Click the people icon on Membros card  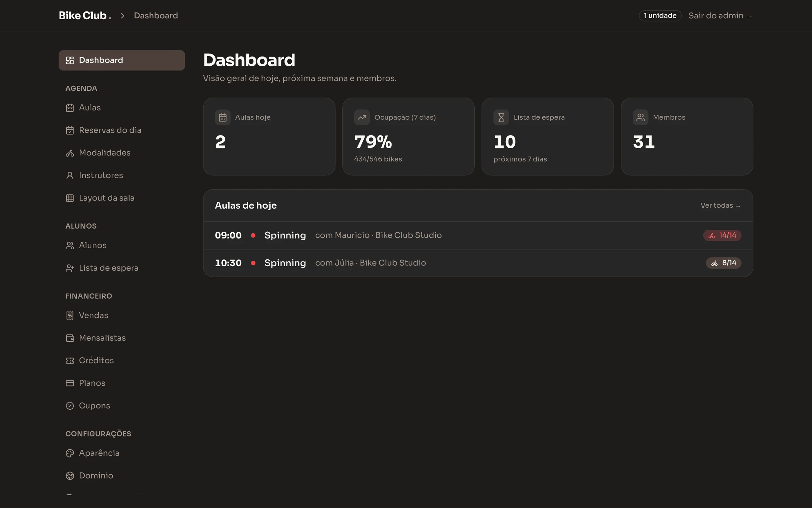640,118
